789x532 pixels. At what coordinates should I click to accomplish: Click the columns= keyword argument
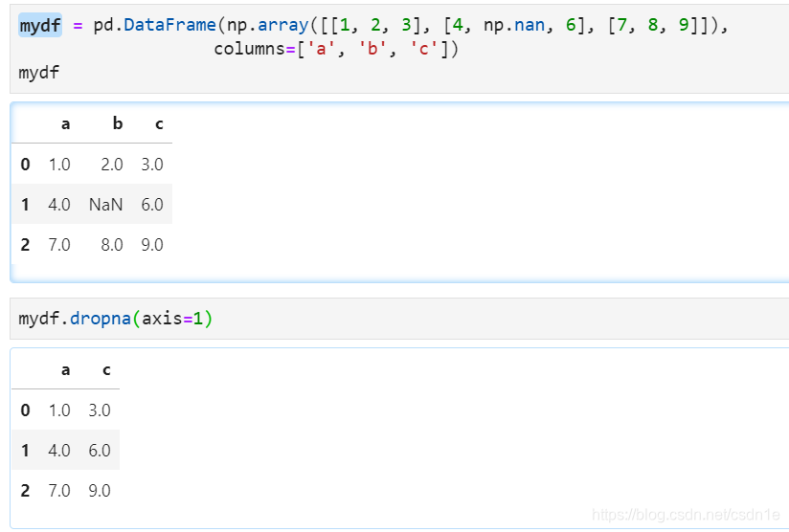pyautogui.click(x=255, y=49)
